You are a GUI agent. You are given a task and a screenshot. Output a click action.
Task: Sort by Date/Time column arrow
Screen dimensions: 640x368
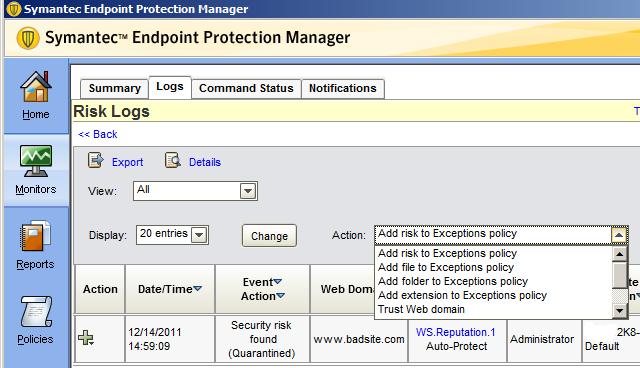198,288
